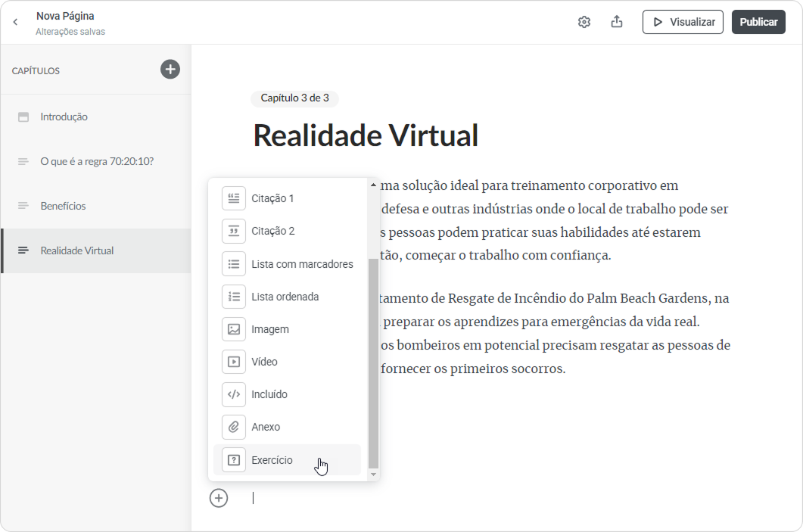Click the Incluído embed code icon

pyautogui.click(x=234, y=394)
